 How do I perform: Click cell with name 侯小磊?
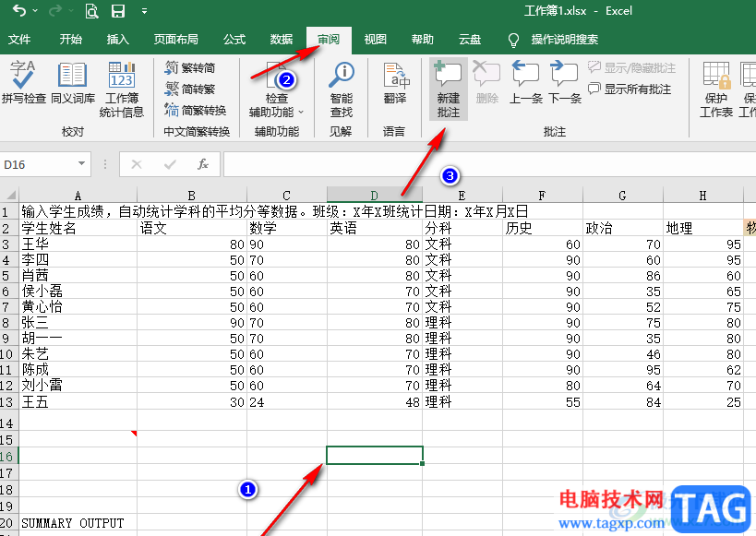point(78,292)
